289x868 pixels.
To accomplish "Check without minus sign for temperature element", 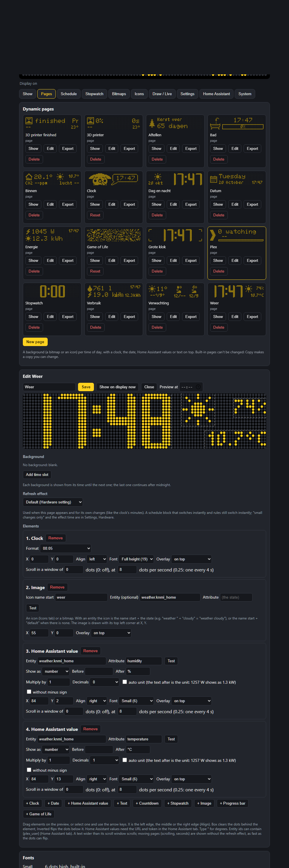I will tap(29, 770).
